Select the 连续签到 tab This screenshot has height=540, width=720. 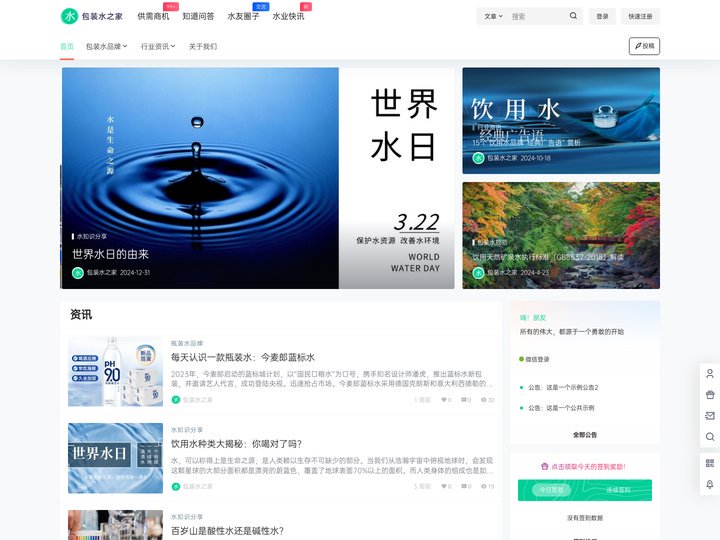coord(618,490)
